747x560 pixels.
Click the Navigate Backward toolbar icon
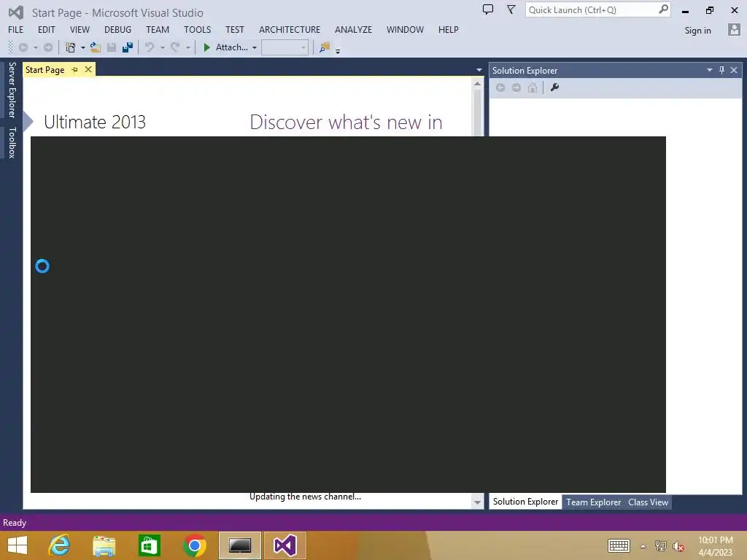point(23,47)
